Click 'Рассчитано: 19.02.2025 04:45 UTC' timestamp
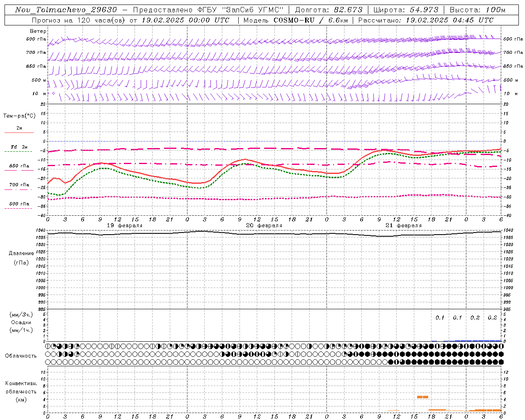This screenshot has height=420, width=525. [426, 20]
